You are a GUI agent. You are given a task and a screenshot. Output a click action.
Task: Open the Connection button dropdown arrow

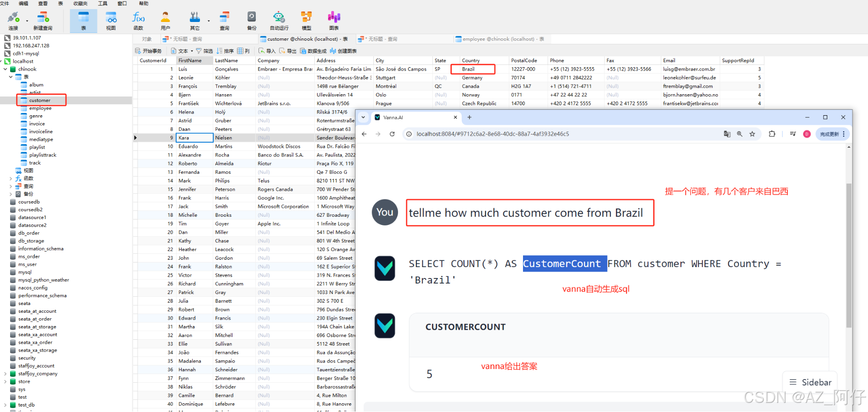pyautogui.click(x=27, y=21)
